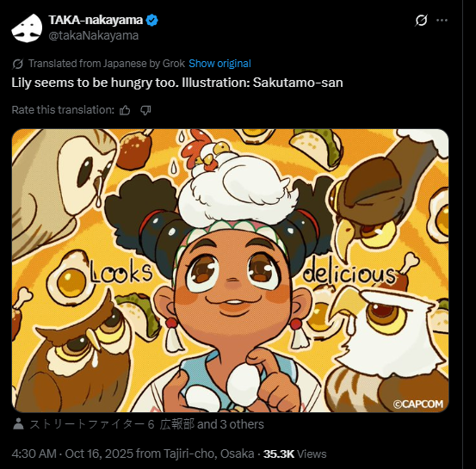Open the 4:30 AM Oct 16, 2025 timestamp
Image resolution: width=476 pixels, height=469 pixels.
click(72, 454)
